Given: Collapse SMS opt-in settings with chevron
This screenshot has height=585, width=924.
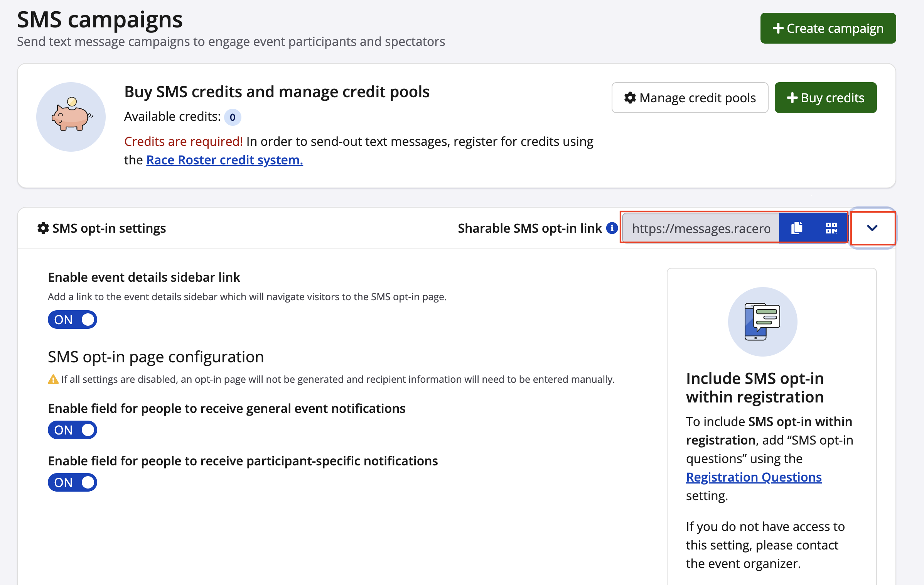Looking at the screenshot, I should point(872,228).
